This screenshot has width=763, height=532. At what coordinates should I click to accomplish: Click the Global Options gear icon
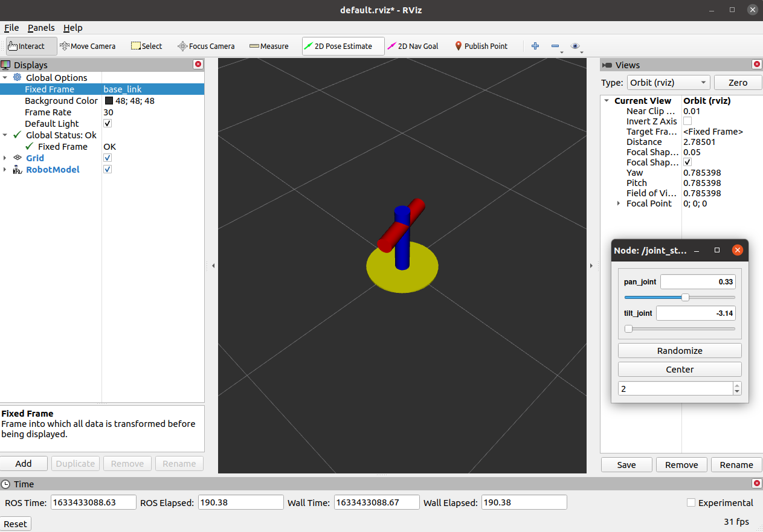(17, 77)
